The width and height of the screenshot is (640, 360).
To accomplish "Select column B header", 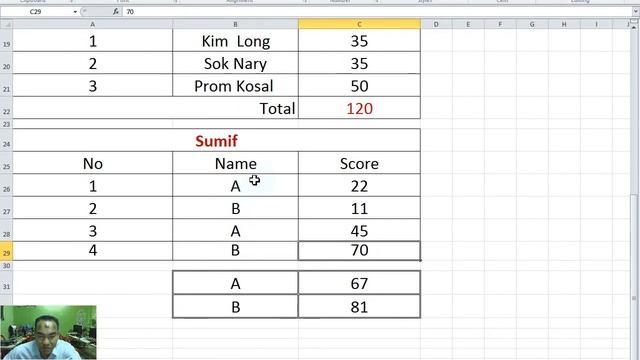I will pyautogui.click(x=236, y=24).
